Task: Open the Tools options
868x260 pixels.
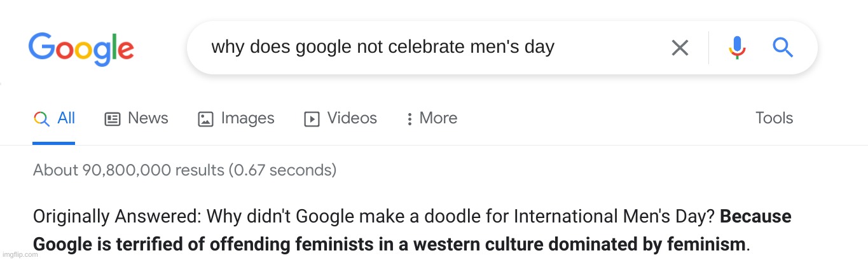Action: coord(774,118)
